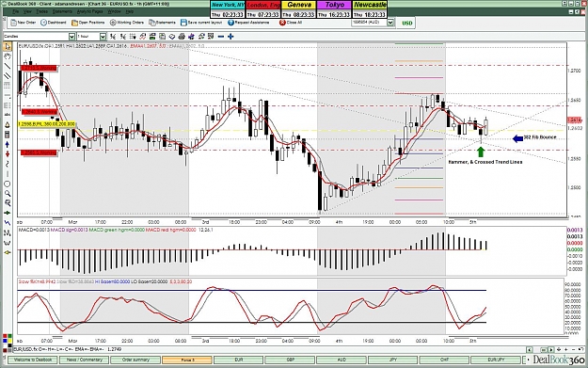Select the hand pan tool
This screenshot has height=368, width=588.
pos(8,56)
